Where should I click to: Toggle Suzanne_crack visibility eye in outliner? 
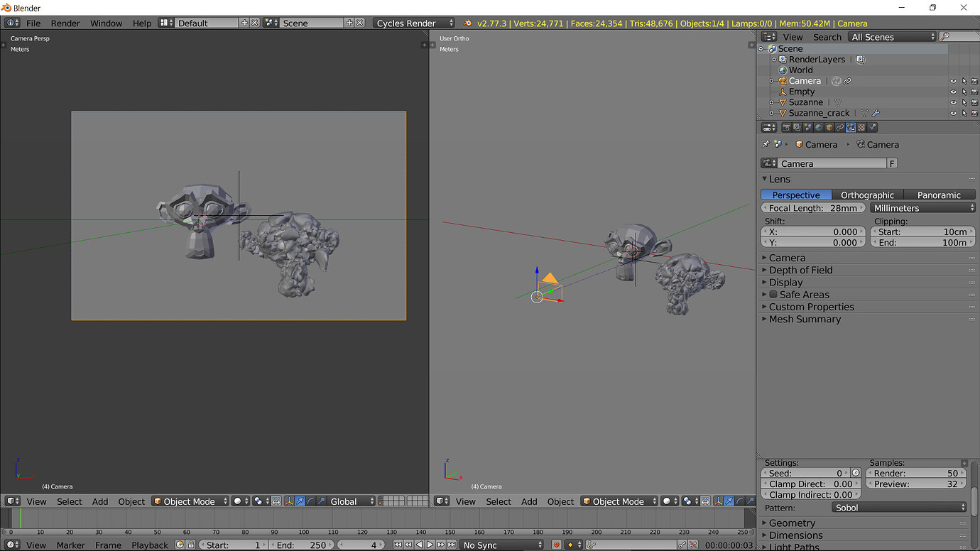[954, 113]
